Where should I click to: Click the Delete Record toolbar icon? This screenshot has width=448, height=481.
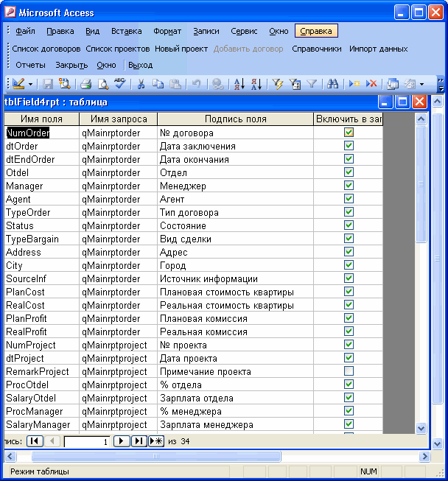pos(371,84)
